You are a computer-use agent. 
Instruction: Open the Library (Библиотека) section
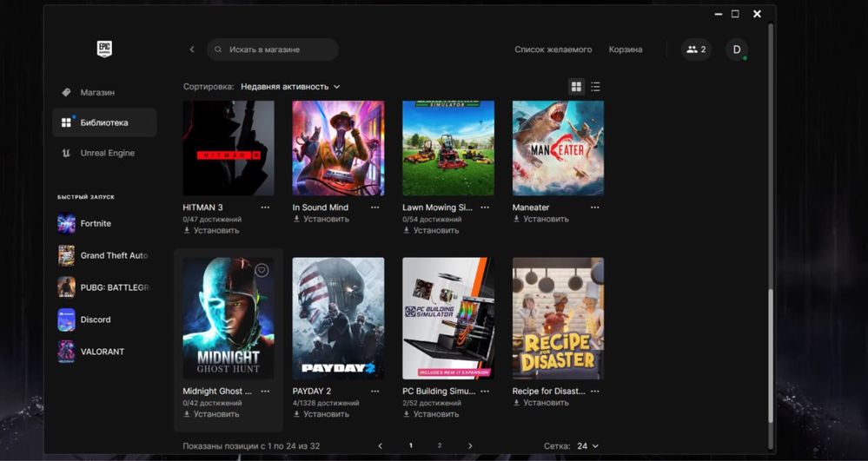(x=104, y=123)
